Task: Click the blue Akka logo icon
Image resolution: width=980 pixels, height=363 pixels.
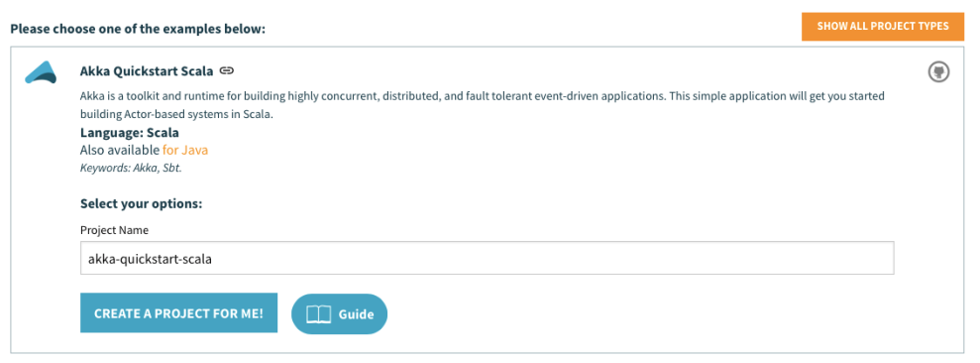Action: click(42, 72)
